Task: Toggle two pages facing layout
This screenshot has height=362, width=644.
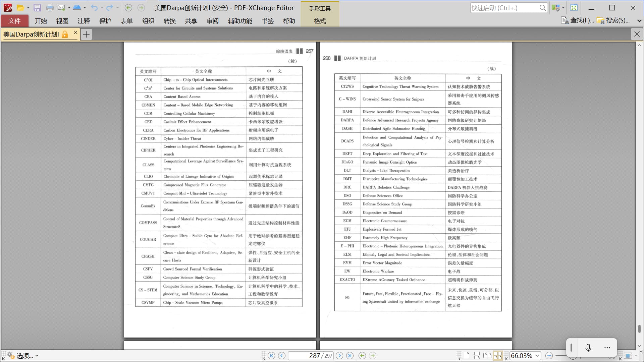Action: click(487, 356)
